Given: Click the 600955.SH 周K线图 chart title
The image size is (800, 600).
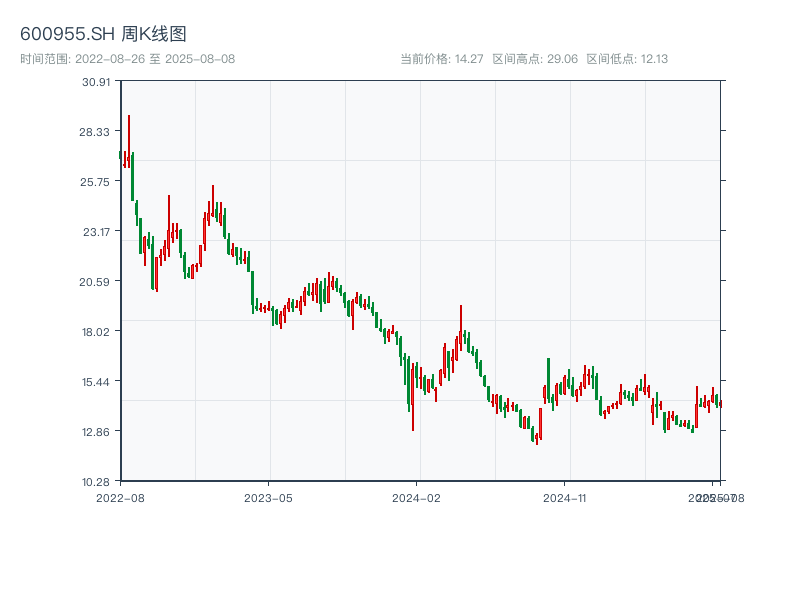Looking at the screenshot, I should pos(103,34).
